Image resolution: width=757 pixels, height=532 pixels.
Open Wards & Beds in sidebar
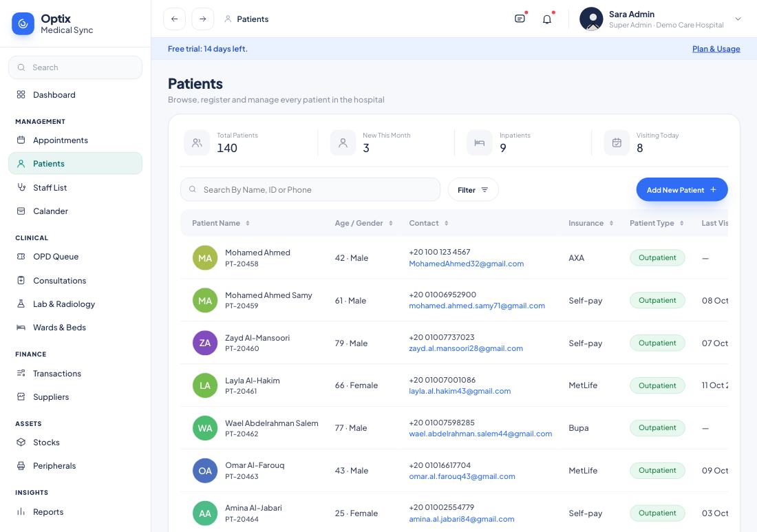pos(75,328)
